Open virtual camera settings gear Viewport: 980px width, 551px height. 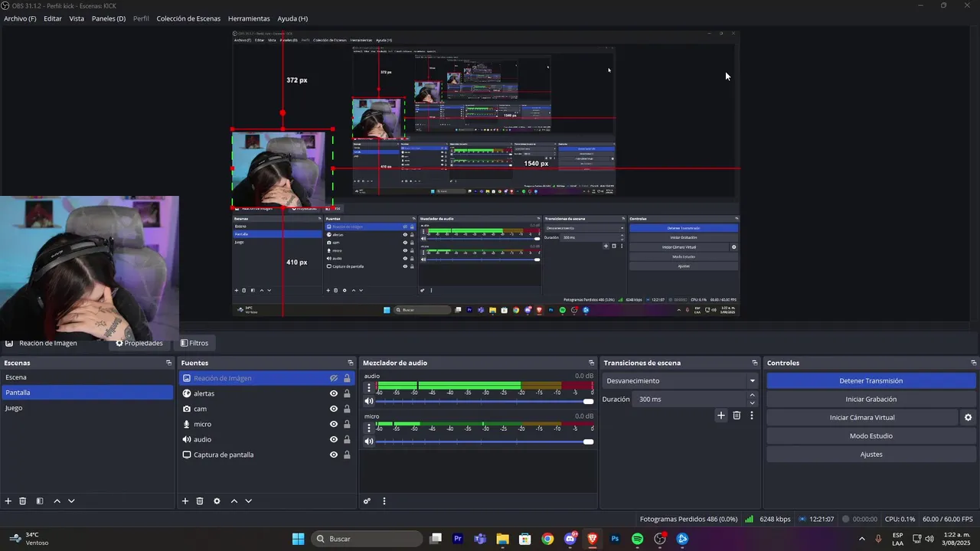click(968, 418)
